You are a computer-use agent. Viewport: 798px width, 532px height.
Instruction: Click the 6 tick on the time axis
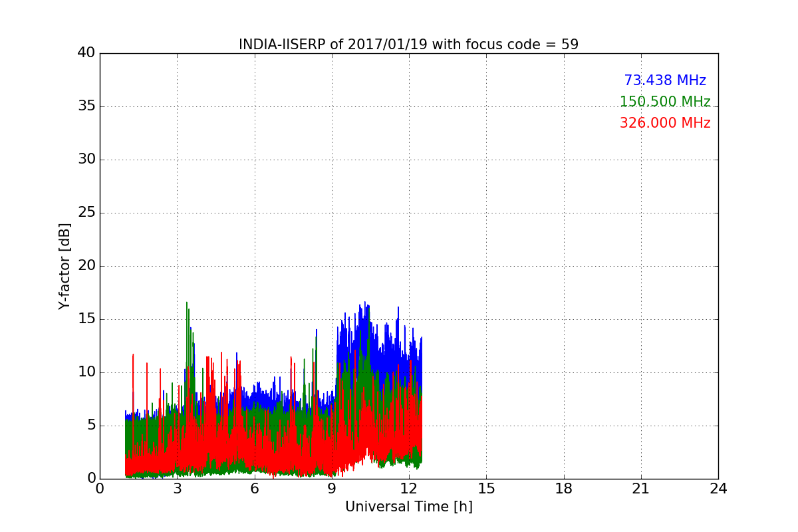pos(254,489)
